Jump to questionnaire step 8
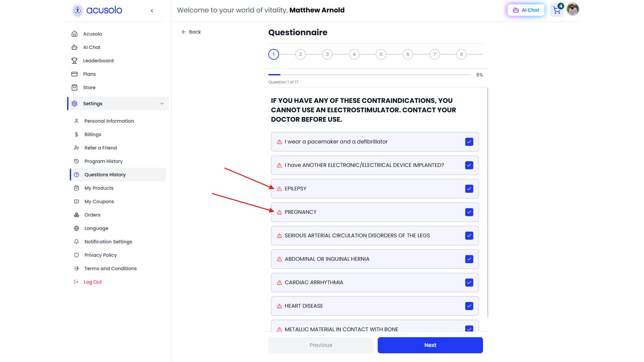 (x=462, y=54)
